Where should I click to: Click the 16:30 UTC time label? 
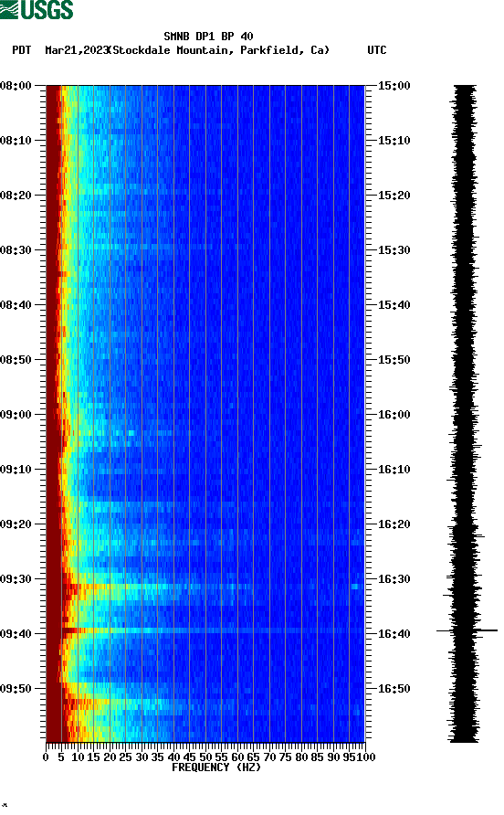394,579
